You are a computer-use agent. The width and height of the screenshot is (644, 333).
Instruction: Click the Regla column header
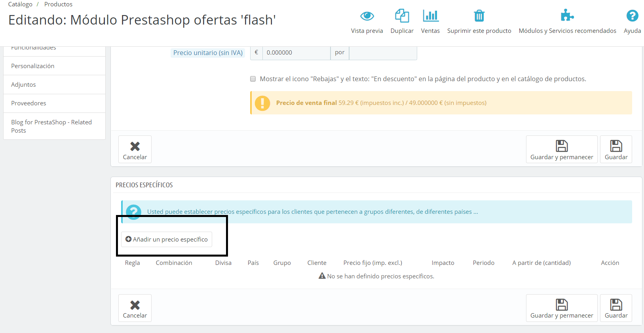point(132,263)
